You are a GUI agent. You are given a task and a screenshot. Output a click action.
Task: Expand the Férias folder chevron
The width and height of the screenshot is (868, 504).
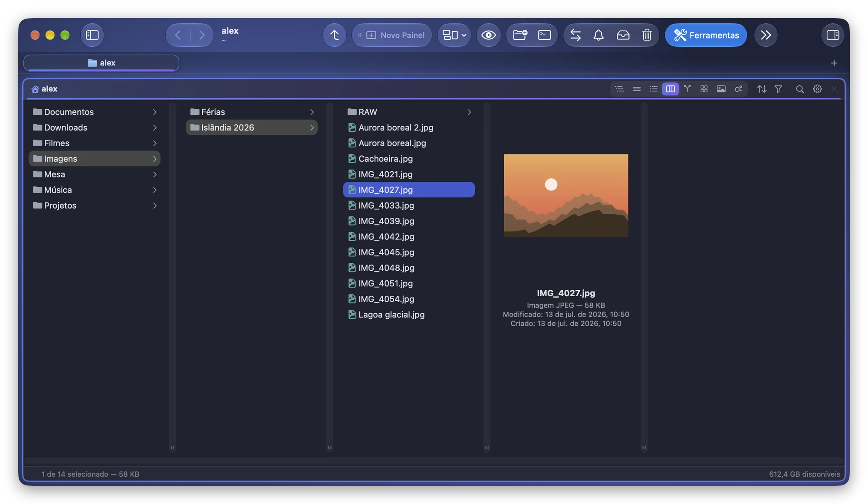click(312, 112)
